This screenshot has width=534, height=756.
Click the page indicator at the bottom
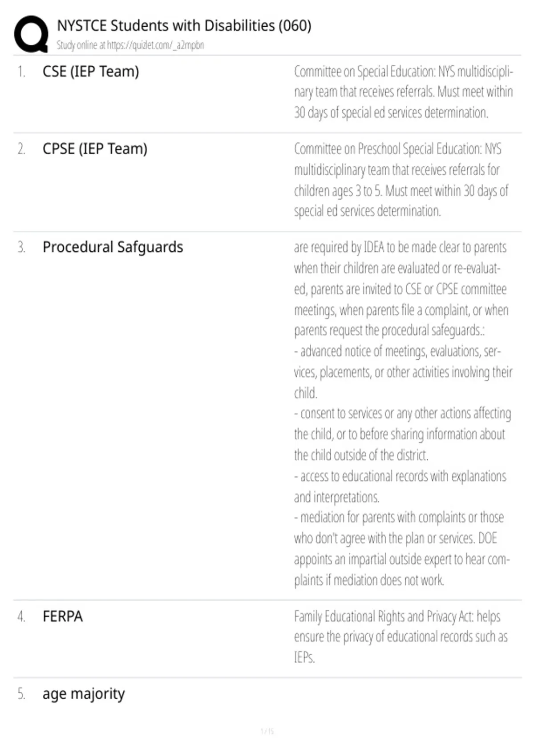point(267,731)
